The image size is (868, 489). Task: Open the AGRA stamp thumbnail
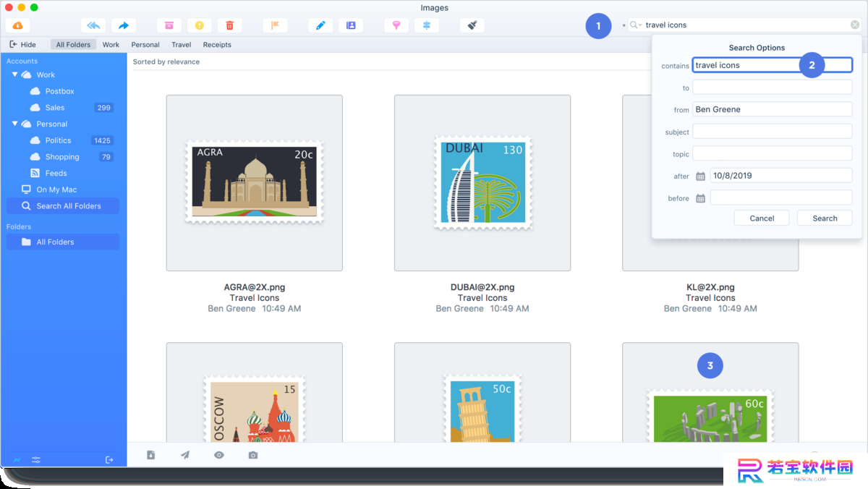(x=255, y=183)
